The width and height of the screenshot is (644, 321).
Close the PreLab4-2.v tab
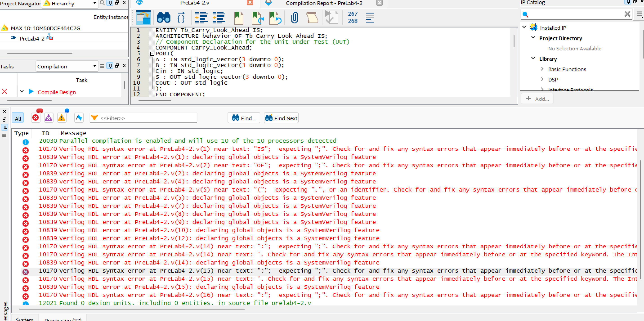[250, 3]
